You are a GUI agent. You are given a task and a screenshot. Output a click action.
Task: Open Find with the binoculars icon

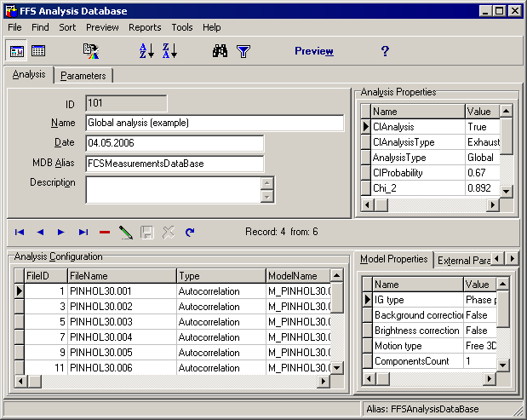tap(220, 51)
